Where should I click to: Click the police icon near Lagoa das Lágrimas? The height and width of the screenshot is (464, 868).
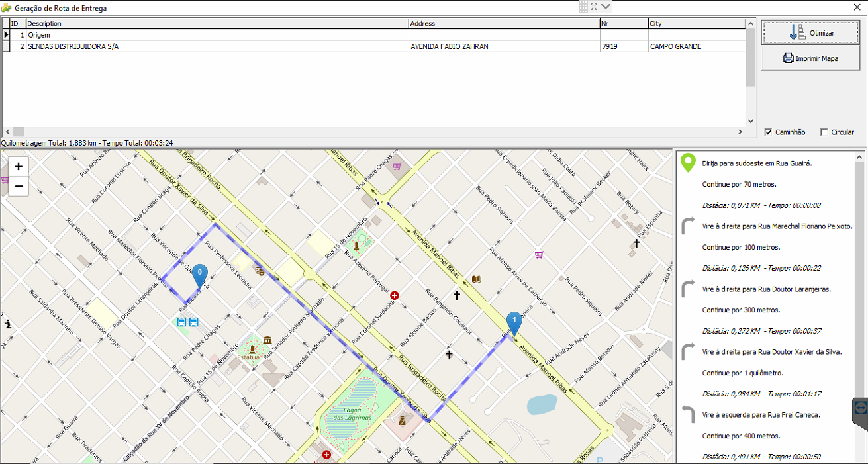click(402, 420)
